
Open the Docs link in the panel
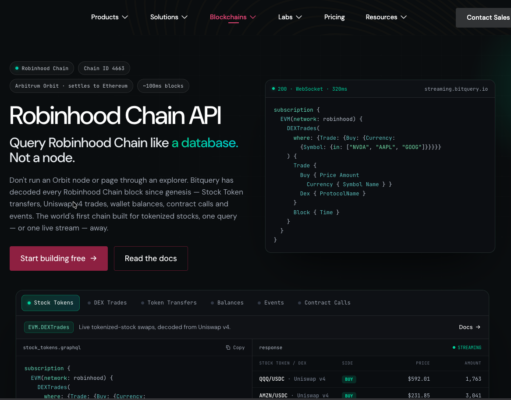coord(469,327)
